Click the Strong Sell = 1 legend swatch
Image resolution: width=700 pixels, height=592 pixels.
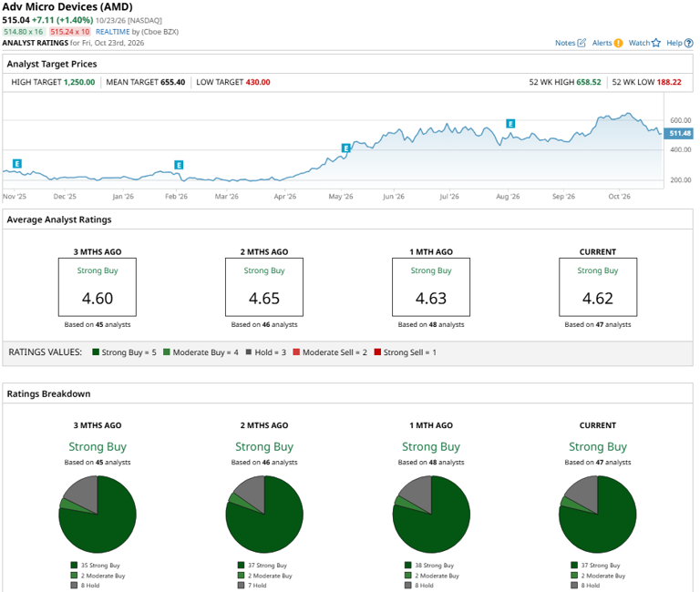[x=377, y=352]
